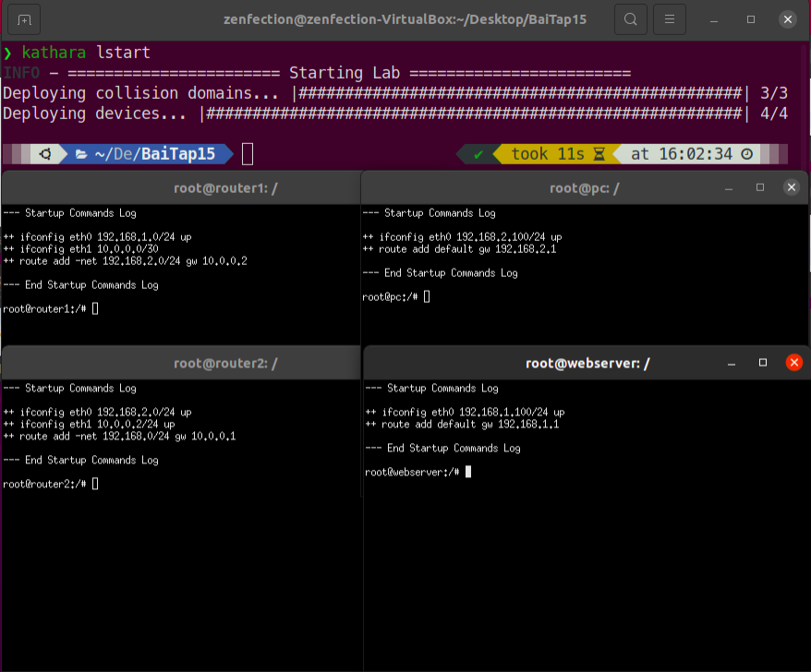Open the hamburger menu in terminal header

pyautogui.click(x=670, y=19)
